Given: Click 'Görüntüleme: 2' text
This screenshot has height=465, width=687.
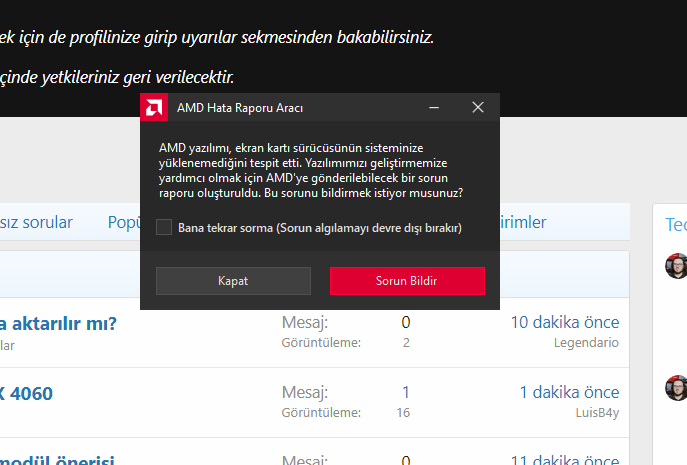Looking at the screenshot, I should pyautogui.click(x=345, y=343).
